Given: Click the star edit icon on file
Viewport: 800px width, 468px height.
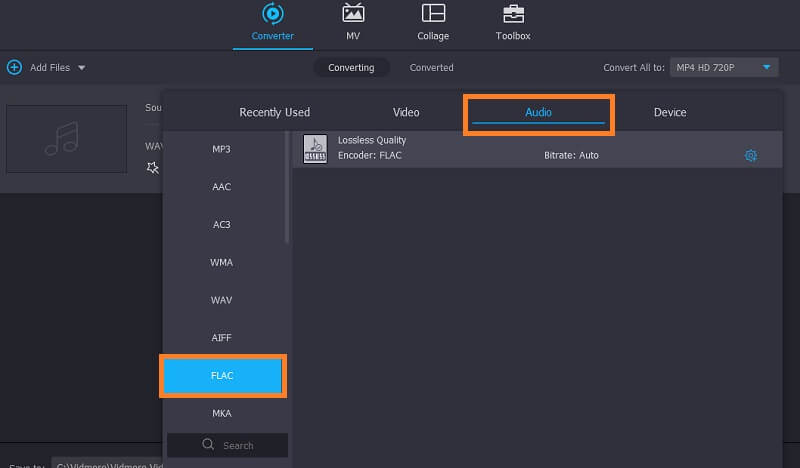Looking at the screenshot, I should 152,168.
